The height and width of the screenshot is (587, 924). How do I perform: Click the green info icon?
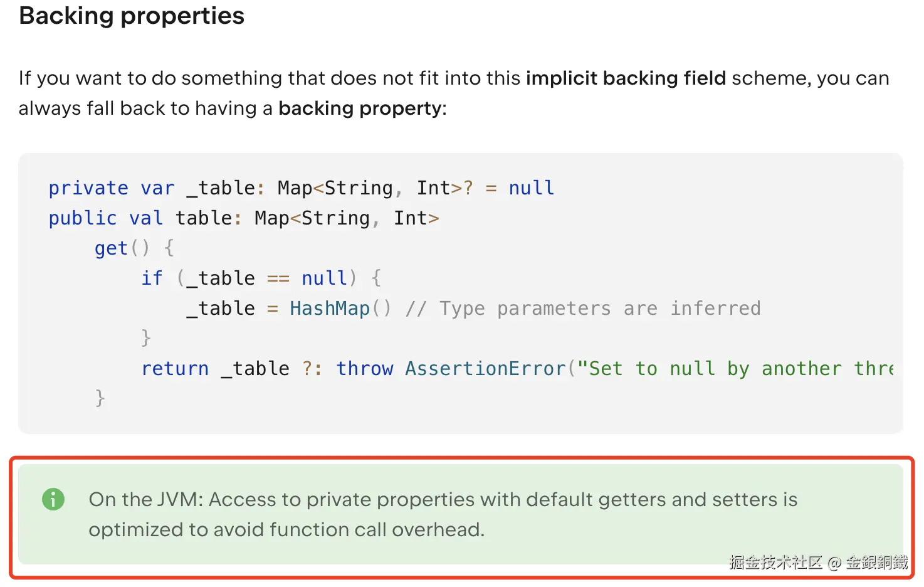(x=53, y=499)
